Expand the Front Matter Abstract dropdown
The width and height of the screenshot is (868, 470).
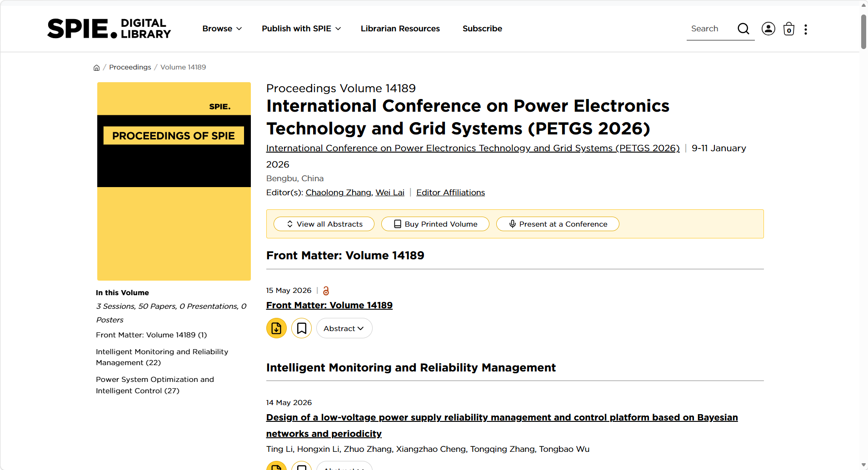click(344, 328)
